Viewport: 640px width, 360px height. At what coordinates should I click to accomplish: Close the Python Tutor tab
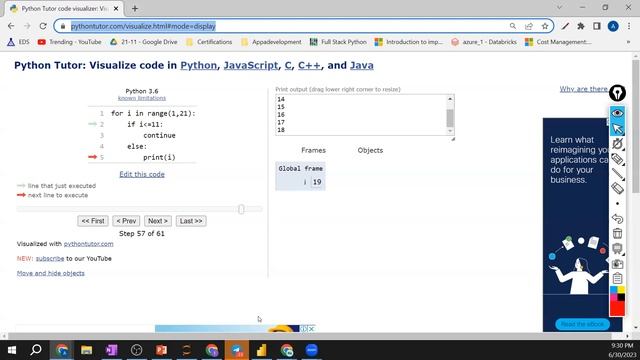[x=116, y=8]
